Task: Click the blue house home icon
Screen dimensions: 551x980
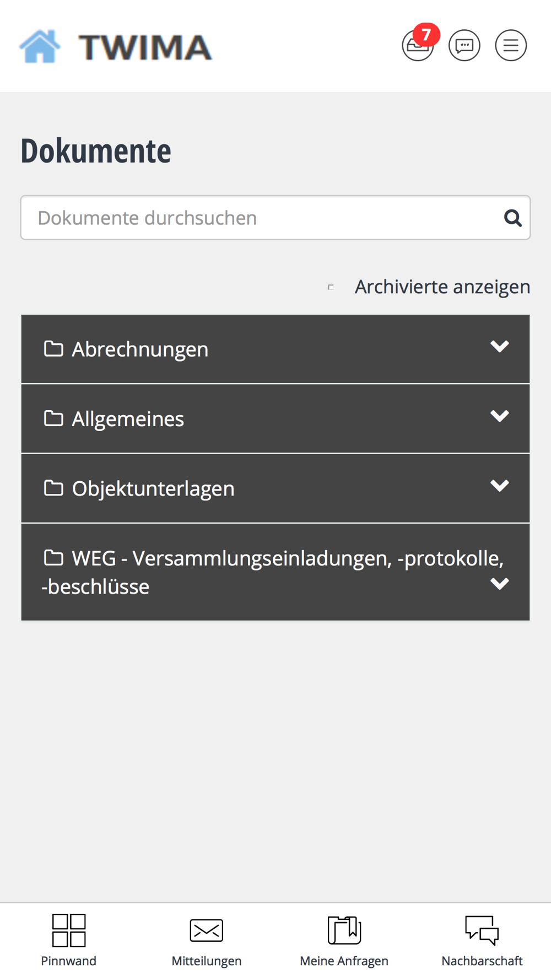Action: 40,46
